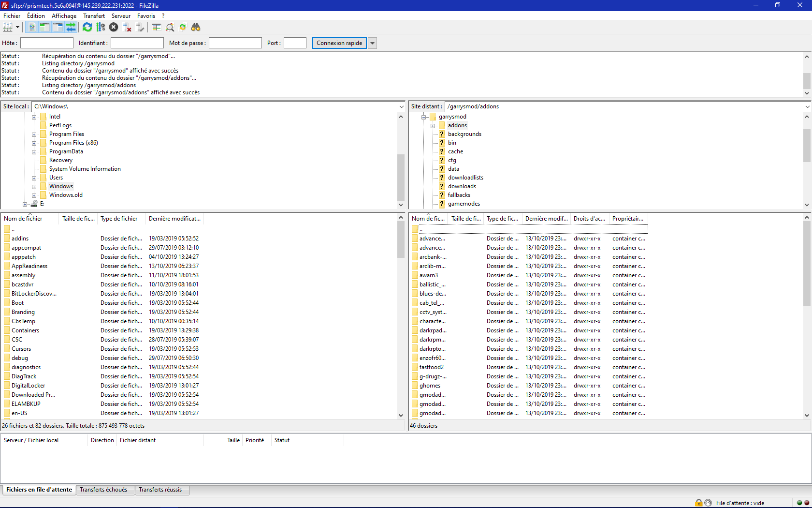Sort remote files by Propriétaire column
Viewport: 812px width, 508px height.
[x=628, y=219]
